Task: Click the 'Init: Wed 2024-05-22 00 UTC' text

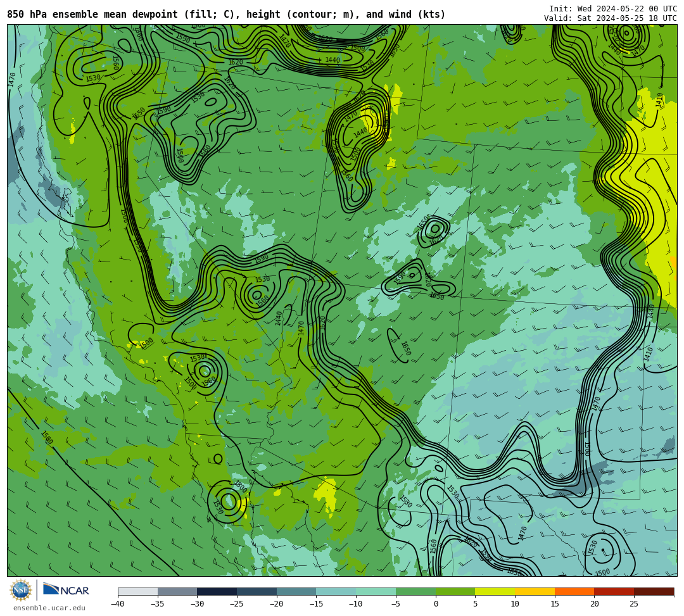Action: (x=613, y=9)
